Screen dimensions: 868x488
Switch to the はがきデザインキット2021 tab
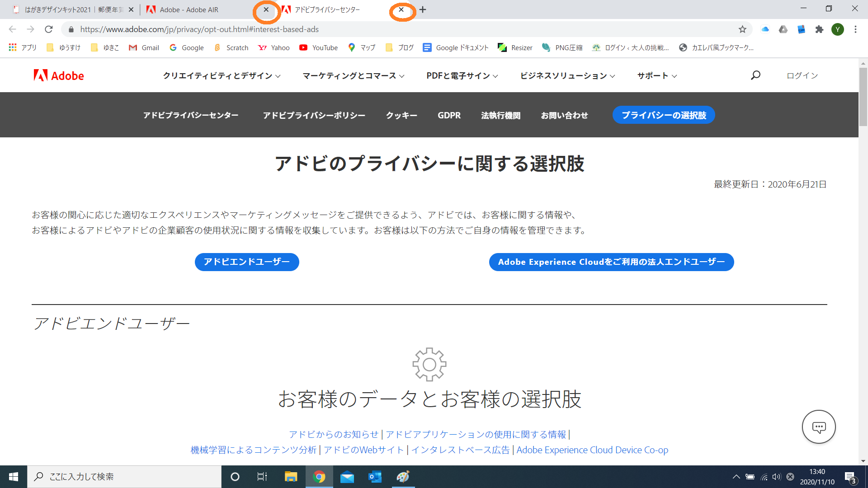68,9
